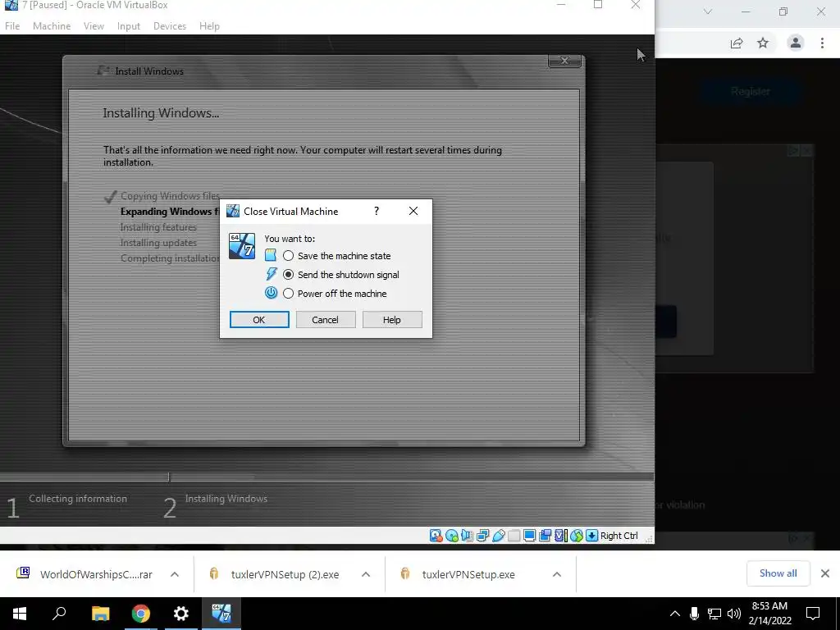
Task: Open the File menu in VirtualBox
Action: (x=12, y=25)
